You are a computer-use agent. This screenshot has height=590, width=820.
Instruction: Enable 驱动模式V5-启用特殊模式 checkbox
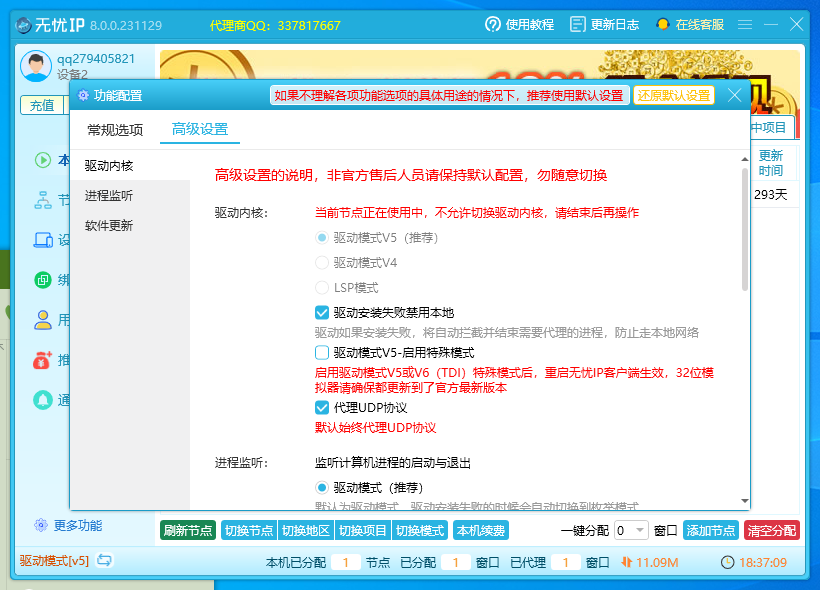click(322, 353)
